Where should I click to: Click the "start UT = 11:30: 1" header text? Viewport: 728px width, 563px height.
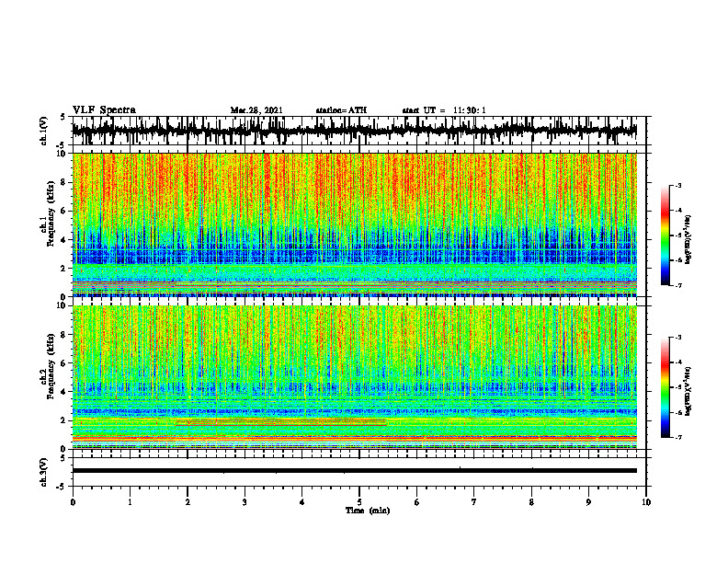point(444,110)
